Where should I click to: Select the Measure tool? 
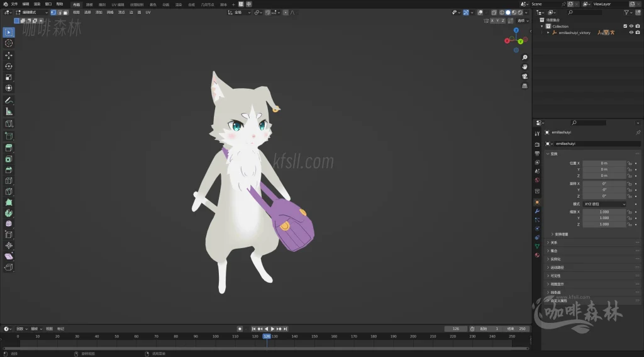[x=9, y=111]
